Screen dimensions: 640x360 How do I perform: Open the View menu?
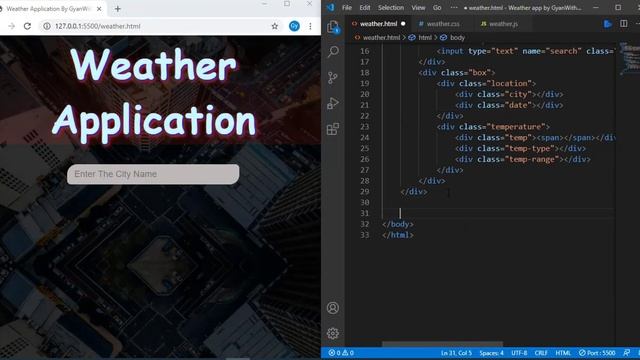418,7
